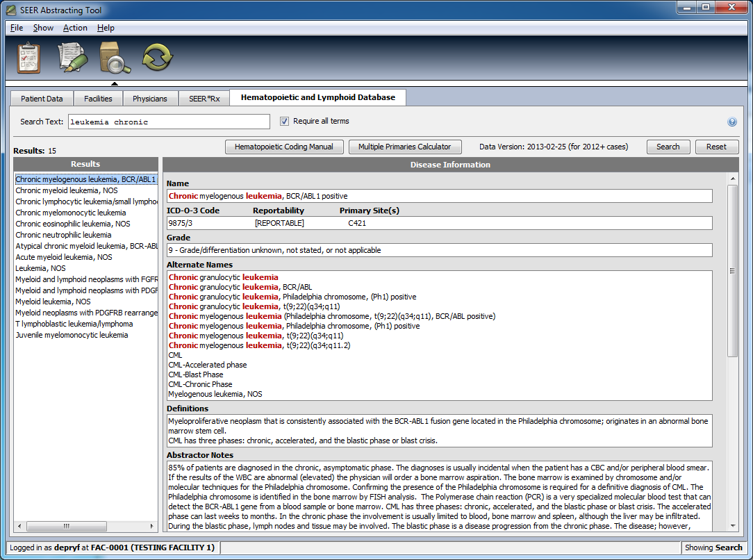Click the Disease Information panel header
Image resolution: width=753 pixels, height=560 pixels.
tap(450, 165)
